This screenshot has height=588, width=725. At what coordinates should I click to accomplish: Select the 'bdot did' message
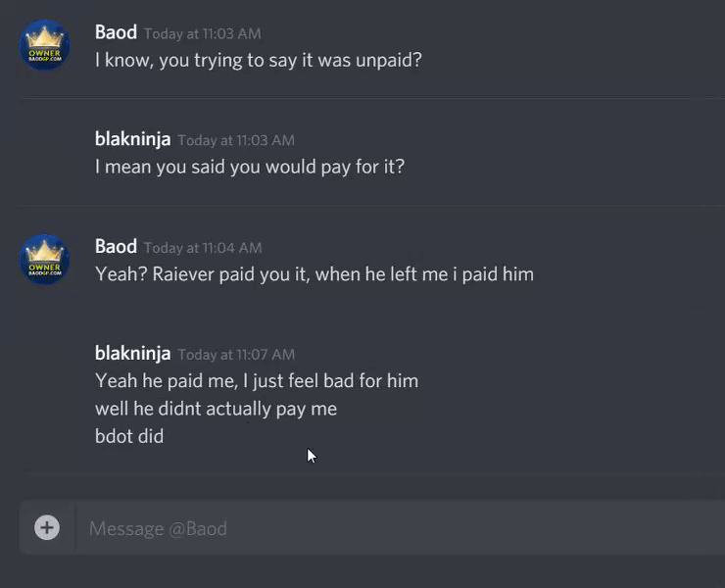(129, 436)
